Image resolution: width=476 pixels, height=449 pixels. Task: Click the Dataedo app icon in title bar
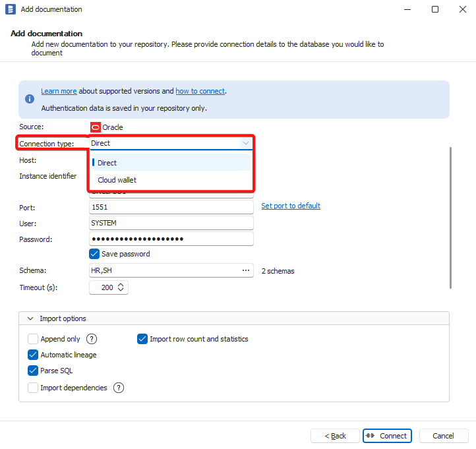10,9
